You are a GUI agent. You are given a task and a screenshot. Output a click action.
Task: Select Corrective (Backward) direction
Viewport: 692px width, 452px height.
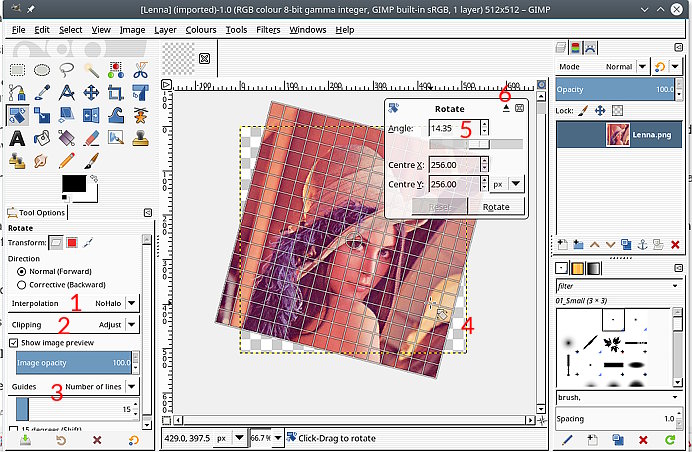pyautogui.click(x=22, y=284)
